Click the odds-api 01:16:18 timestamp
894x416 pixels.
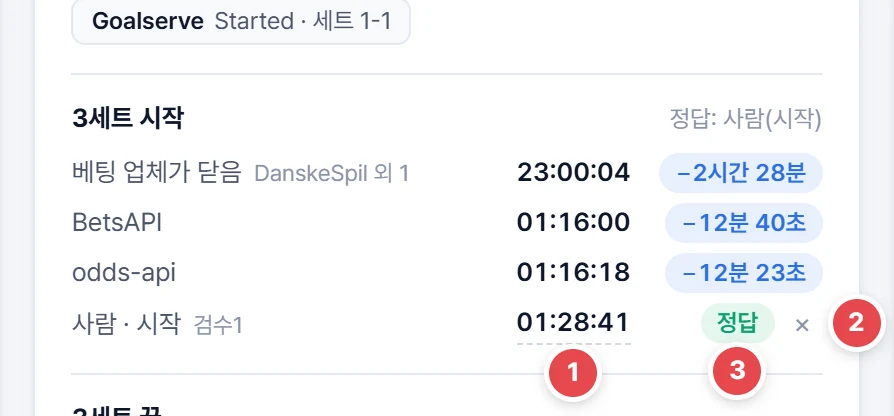tap(574, 273)
